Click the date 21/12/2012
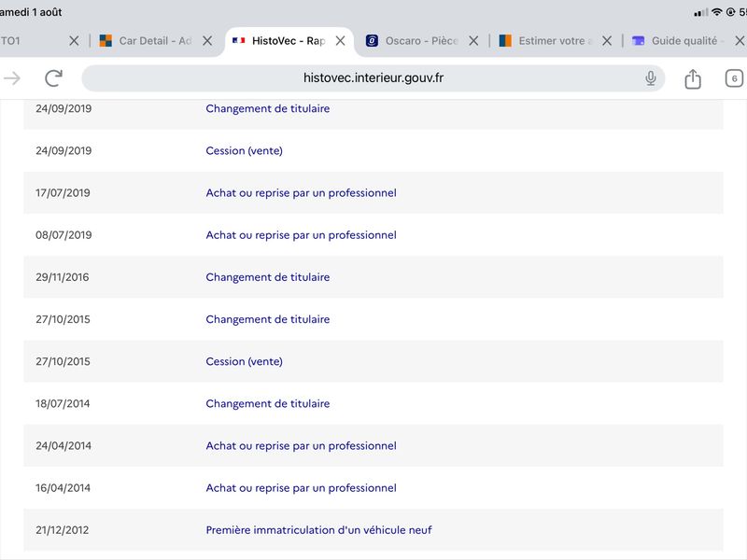The image size is (747, 560). click(x=63, y=530)
